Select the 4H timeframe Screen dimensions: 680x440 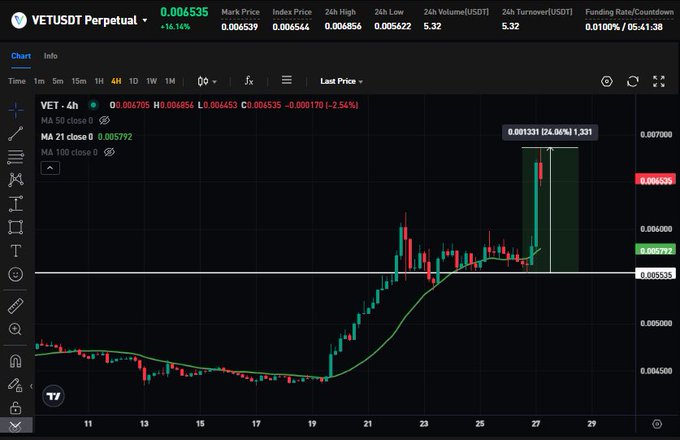coord(116,81)
